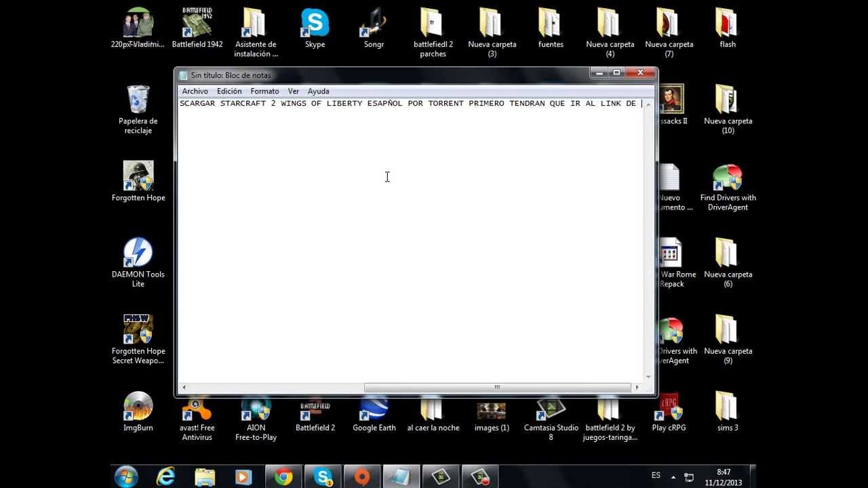The image size is (868, 488).
Task: Select the Nueva carpeta (9) folder
Action: pos(728,339)
